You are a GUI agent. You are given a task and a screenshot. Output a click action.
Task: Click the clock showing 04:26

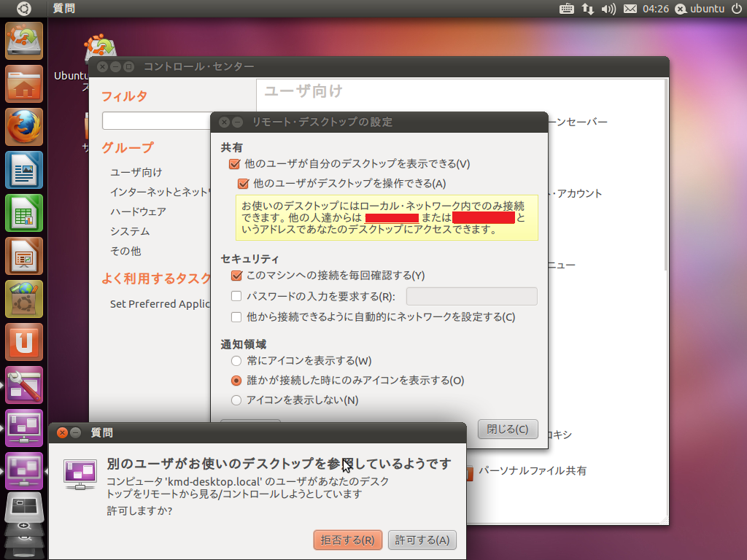coord(656,9)
